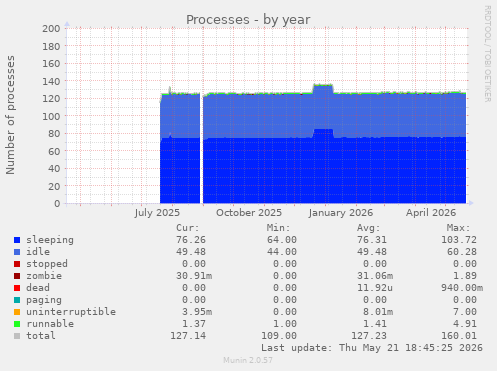Click the 140 y-axis tick label
Screen dimensions: 497x371
pos(51,81)
